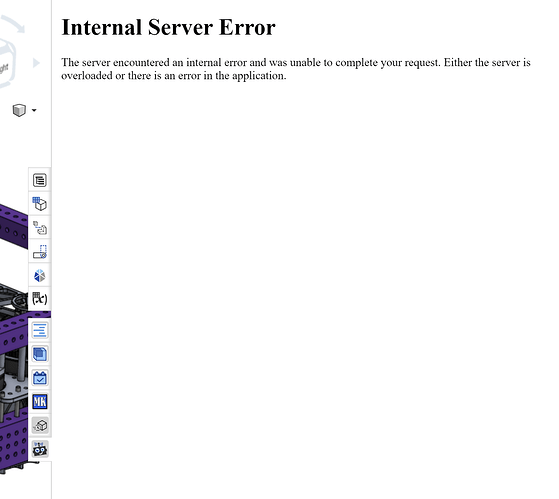The height and width of the screenshot is (499, 559).
Task: Open the Display states panel icon
Action: (40, 252)
